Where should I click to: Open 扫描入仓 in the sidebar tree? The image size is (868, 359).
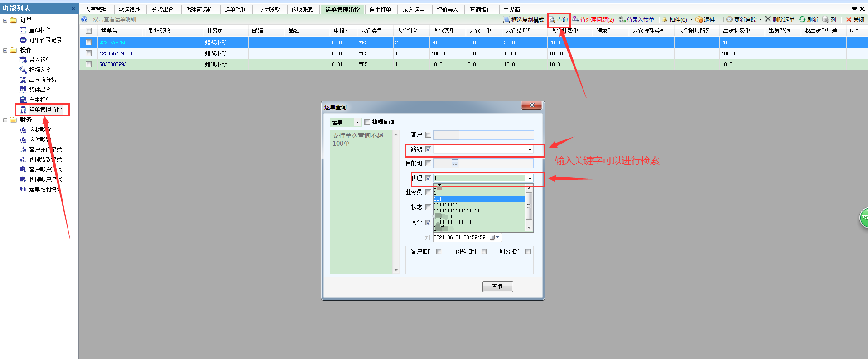point(40,70)
